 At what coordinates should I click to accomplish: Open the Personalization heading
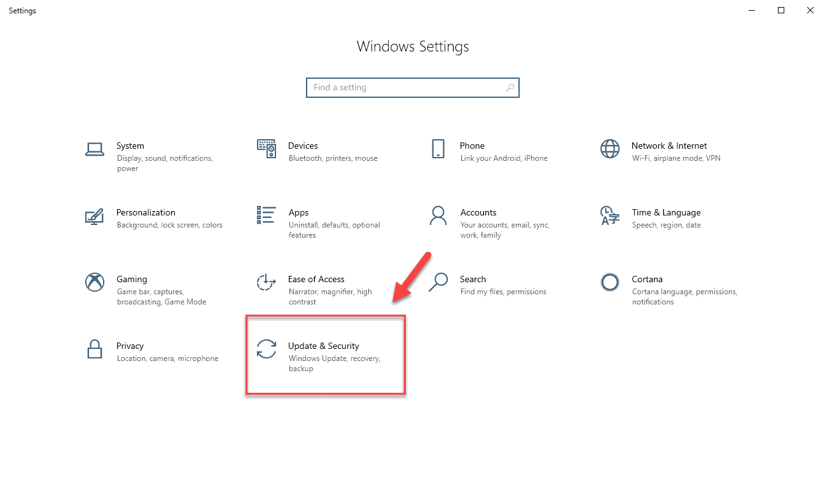click(146, 212)
